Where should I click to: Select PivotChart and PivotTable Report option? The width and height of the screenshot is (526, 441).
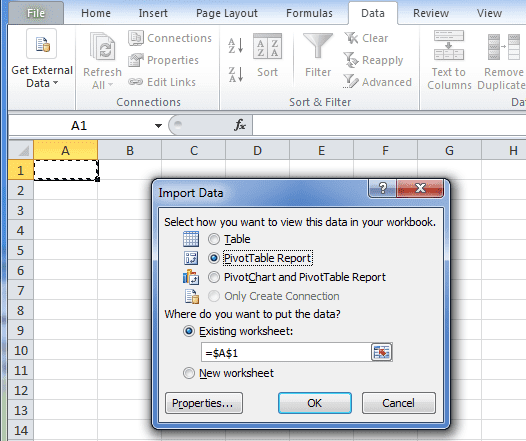tap(214, 277)
